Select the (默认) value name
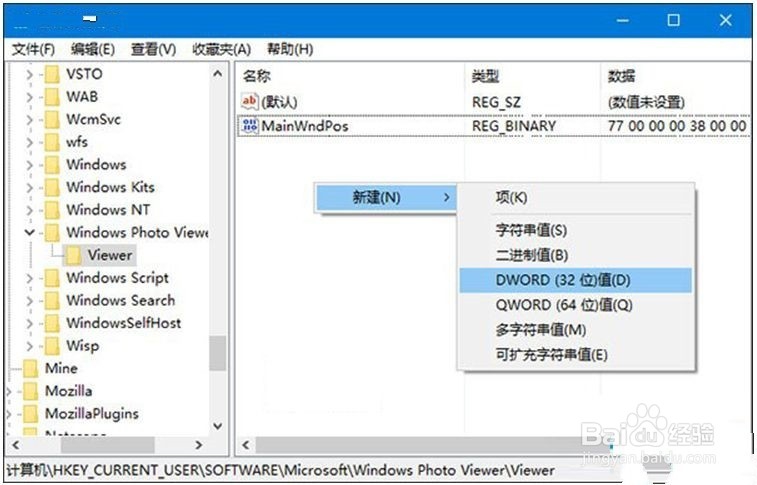This screenshot has width=757, height=485. [x=279, y=102]
